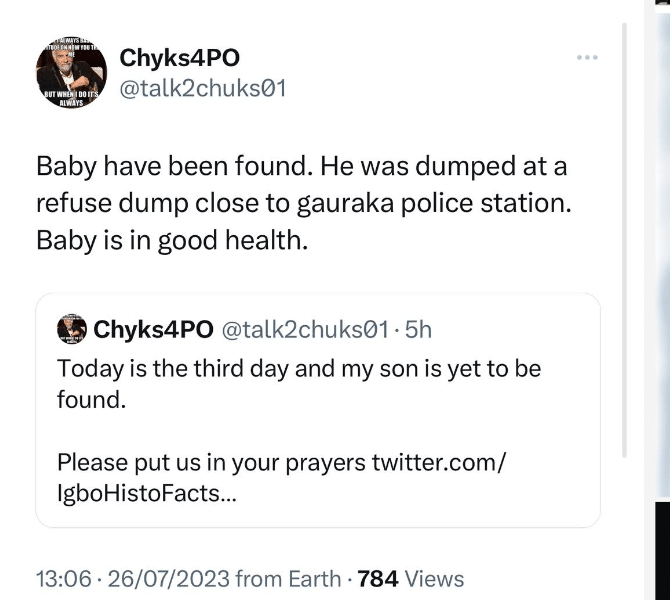Open the three-dot more options menu
The height and width of the screenshot is (600, 670).
click(586, 58)
